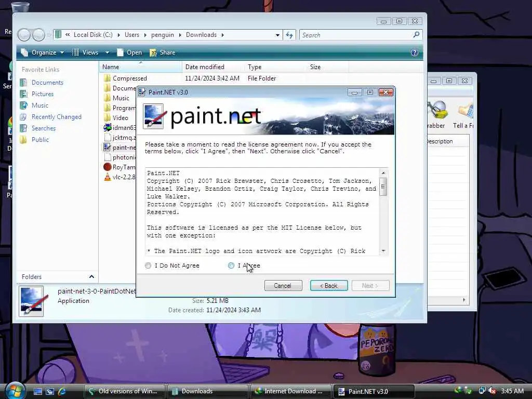The image size is (532, 399).
Task: Switch to Internet Download taskbar button
Action: [291, 391]
